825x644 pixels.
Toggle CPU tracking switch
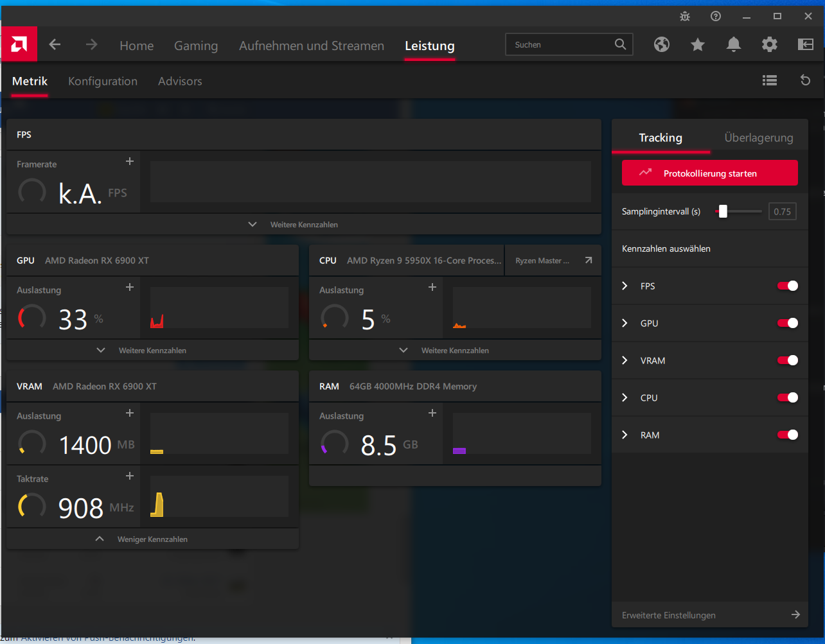pos(788,397)
